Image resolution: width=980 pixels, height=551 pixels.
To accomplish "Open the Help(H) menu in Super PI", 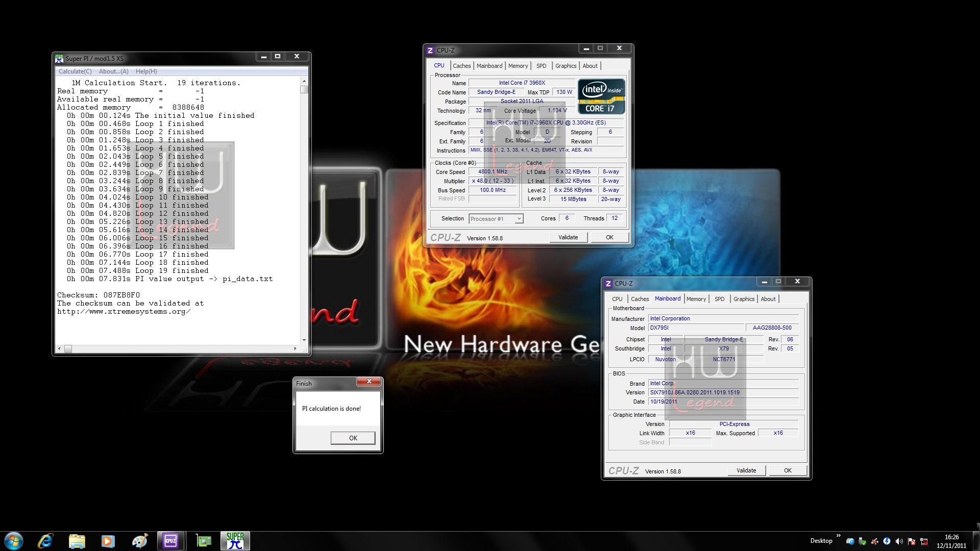I will (146, 71).
